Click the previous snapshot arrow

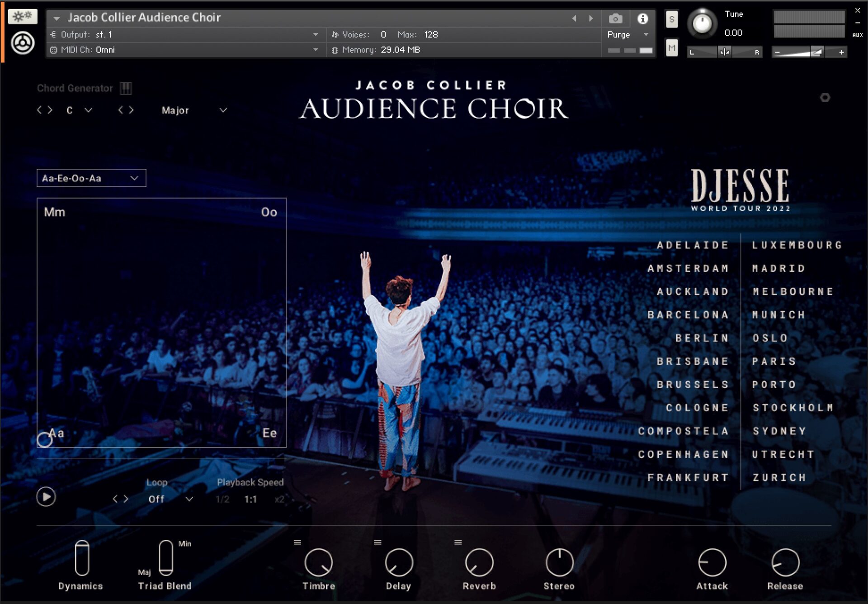pyautogui.click(x=575, y=18)
